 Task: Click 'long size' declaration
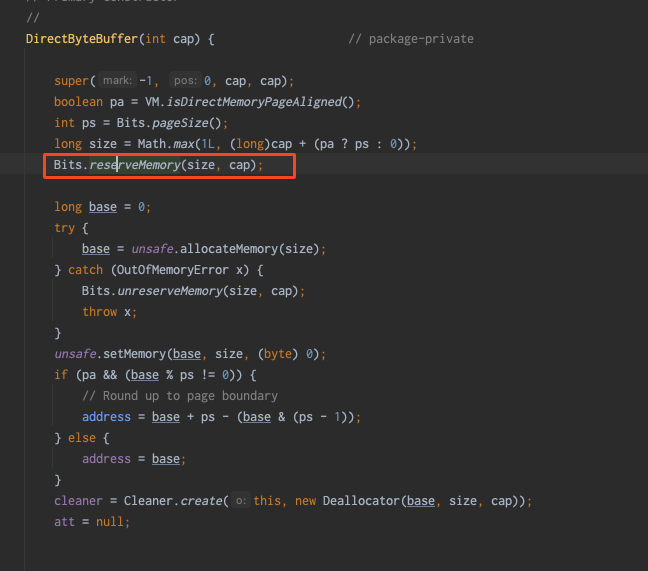click(x=86, y=144)
